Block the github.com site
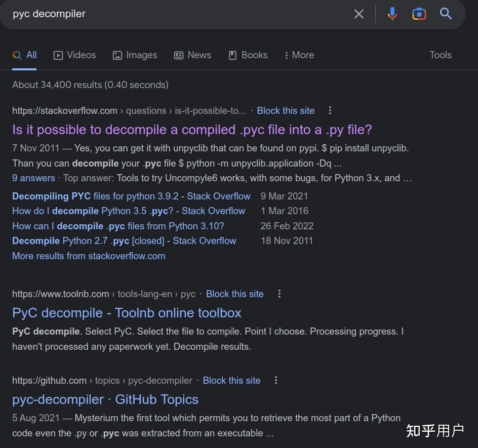This screenshot has height=448, width=478. coord(231,380)
